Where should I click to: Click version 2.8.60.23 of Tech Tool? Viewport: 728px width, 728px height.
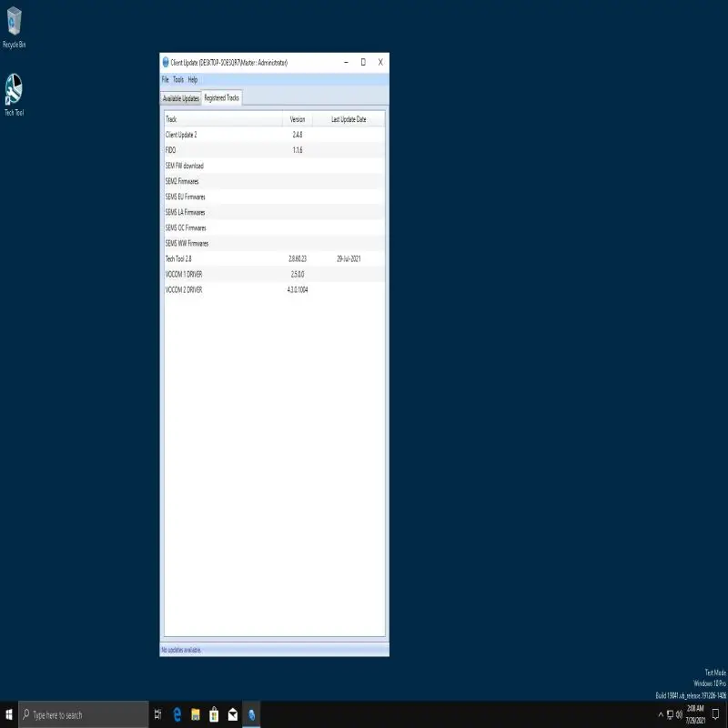[x=298, y=258]
